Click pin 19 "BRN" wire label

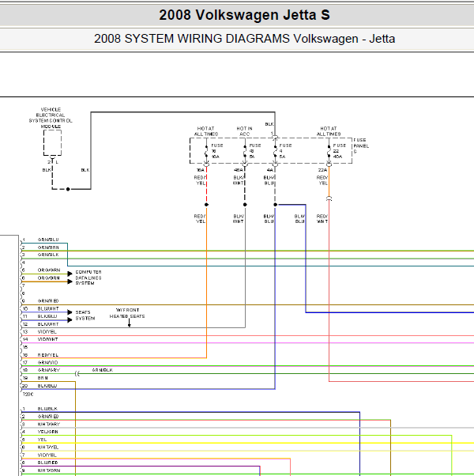[43, 378]
